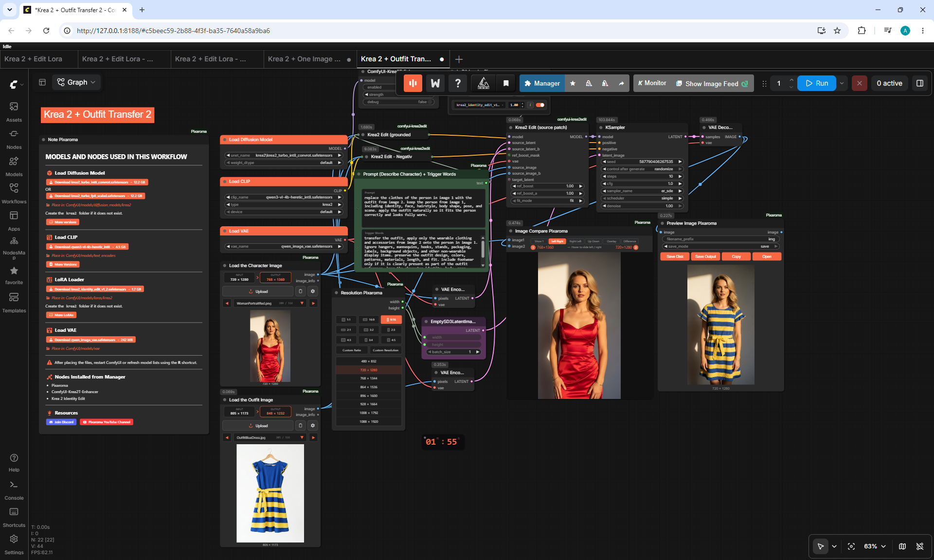Switch to first Krea 2 + Edit Lora tab
Screen dimensions: 934x560
[38, 59]
